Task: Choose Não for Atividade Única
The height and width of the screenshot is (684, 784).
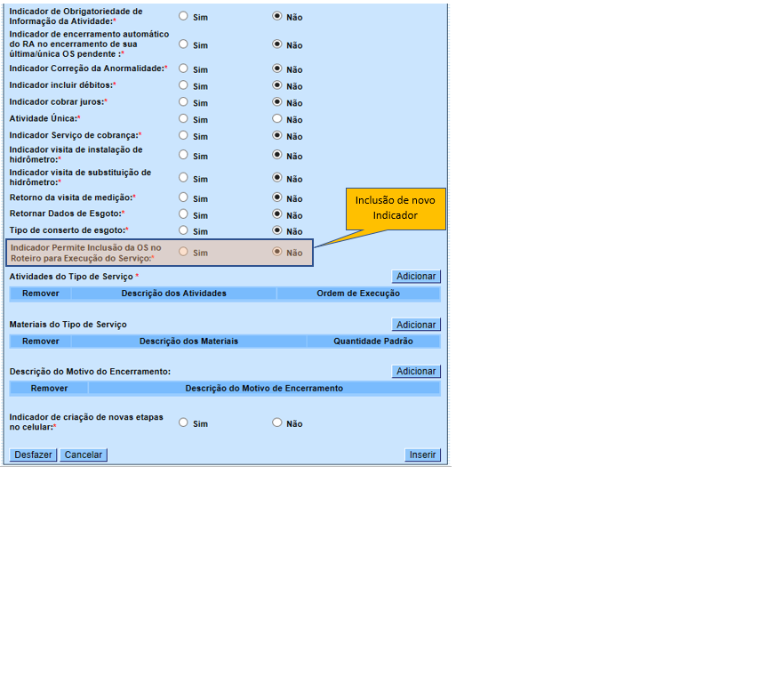Action: pyautogui.click(x=277, y=118)
